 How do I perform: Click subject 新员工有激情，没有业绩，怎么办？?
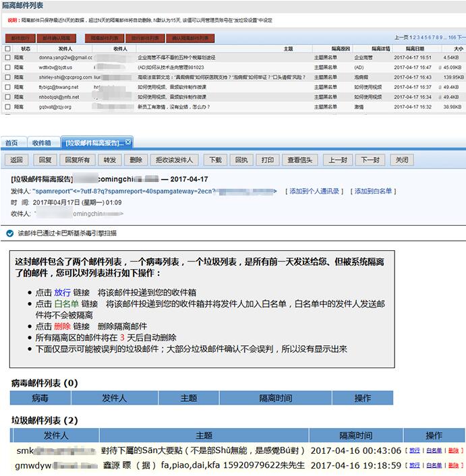point(173,107)
